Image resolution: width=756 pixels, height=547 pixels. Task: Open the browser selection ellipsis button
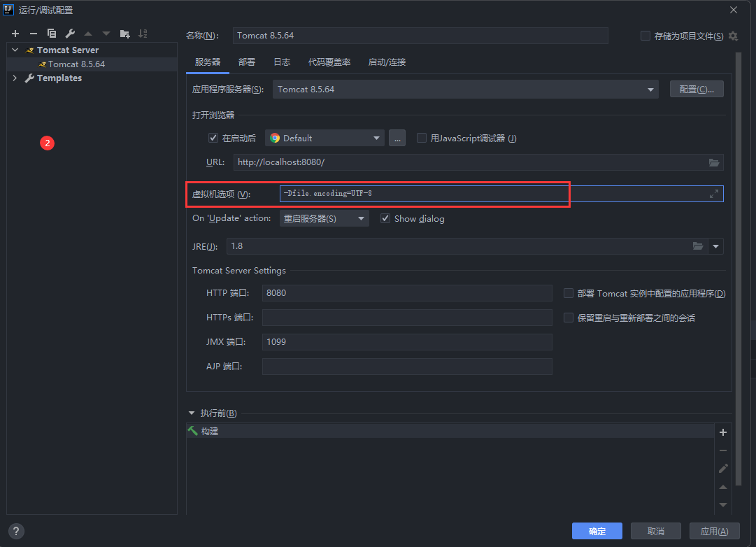click(x=397, y=138)
